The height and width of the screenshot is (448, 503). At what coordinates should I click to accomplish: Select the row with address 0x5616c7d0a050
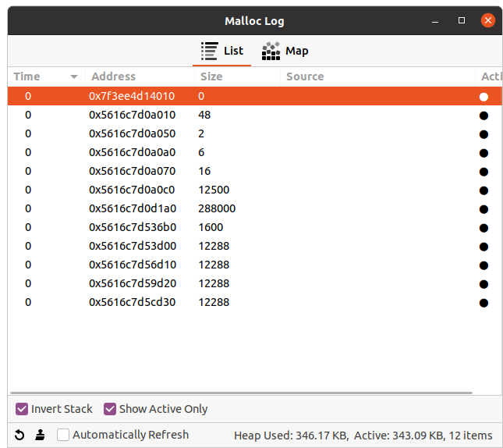pyautogui.click(x=255, y=133)
